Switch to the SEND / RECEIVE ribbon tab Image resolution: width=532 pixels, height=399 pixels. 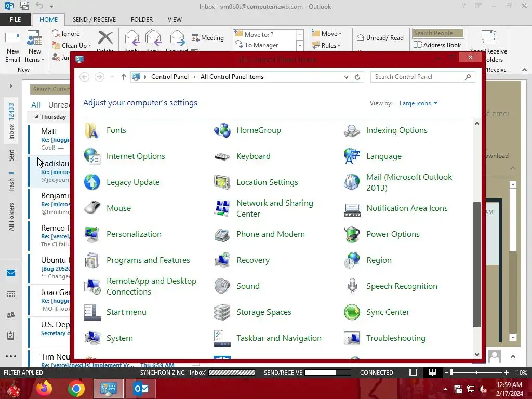(x=94, y=20)
